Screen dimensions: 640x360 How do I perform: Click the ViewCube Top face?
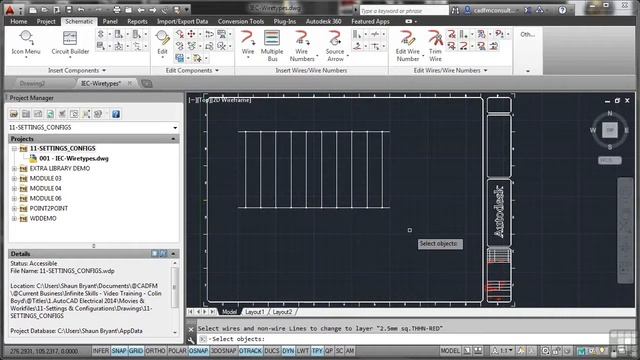point(610,130)
